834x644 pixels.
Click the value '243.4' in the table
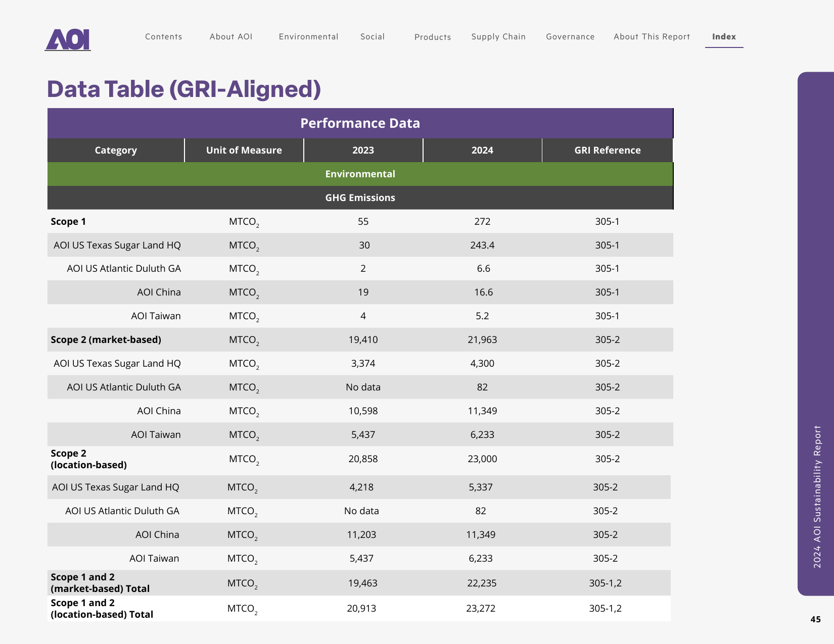(x=482, y=245)
